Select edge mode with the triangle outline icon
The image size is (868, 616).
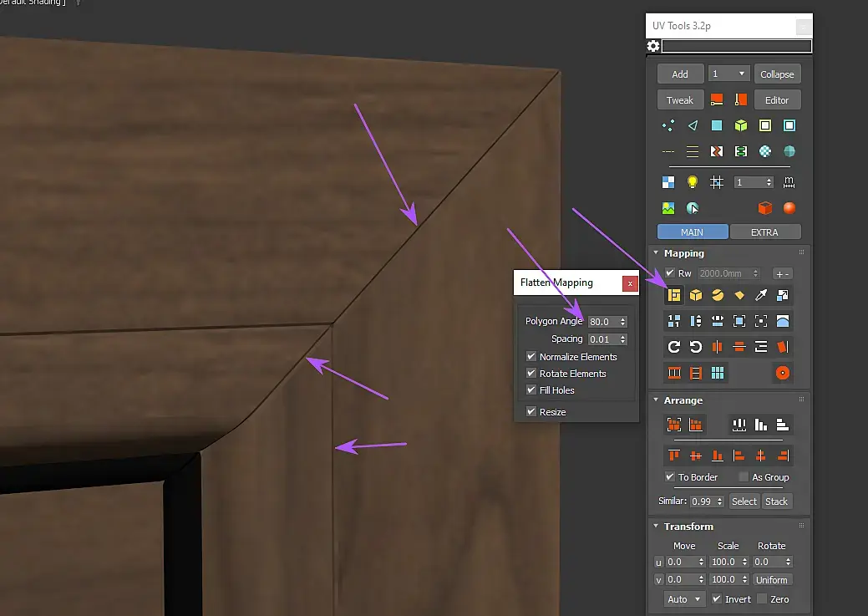tap(693, 125)
